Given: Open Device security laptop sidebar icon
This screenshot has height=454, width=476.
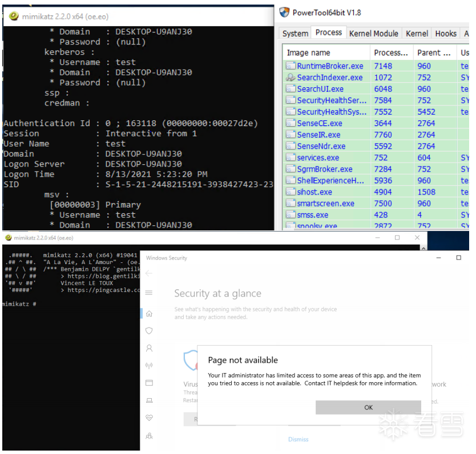Looking at the screenshot, I should [149, 400].
